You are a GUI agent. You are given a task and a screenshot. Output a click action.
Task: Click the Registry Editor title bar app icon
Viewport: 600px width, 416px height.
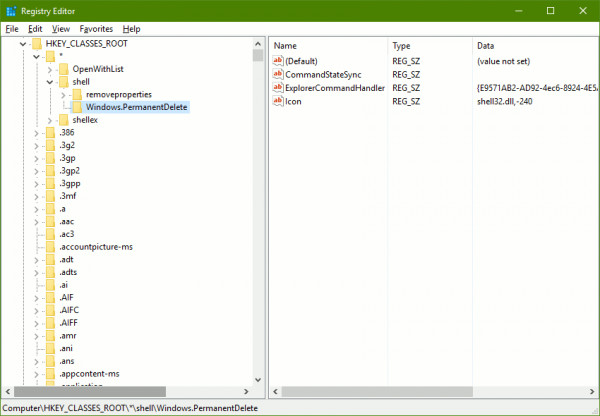pyautogui.click(x=11, y=11)
